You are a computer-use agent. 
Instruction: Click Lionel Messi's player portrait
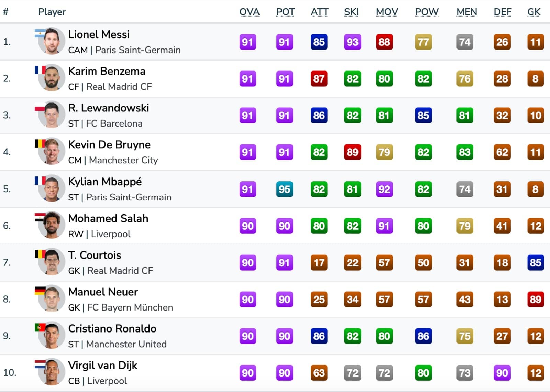pos(52,41)
